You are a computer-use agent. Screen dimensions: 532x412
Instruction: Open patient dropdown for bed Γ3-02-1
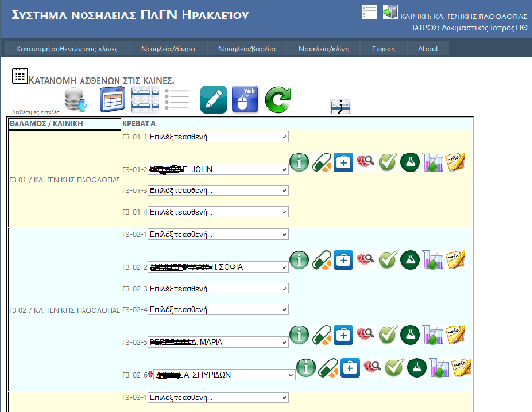point(217,234)
